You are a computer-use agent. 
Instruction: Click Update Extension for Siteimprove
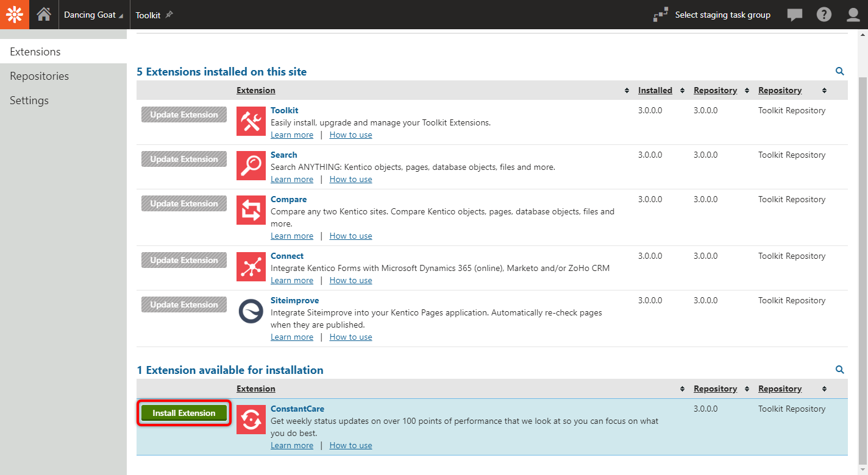point(184,304)
